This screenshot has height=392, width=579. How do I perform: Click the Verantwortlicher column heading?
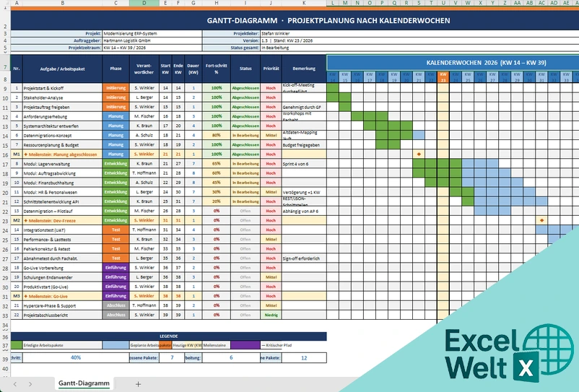tap(144, 69)
